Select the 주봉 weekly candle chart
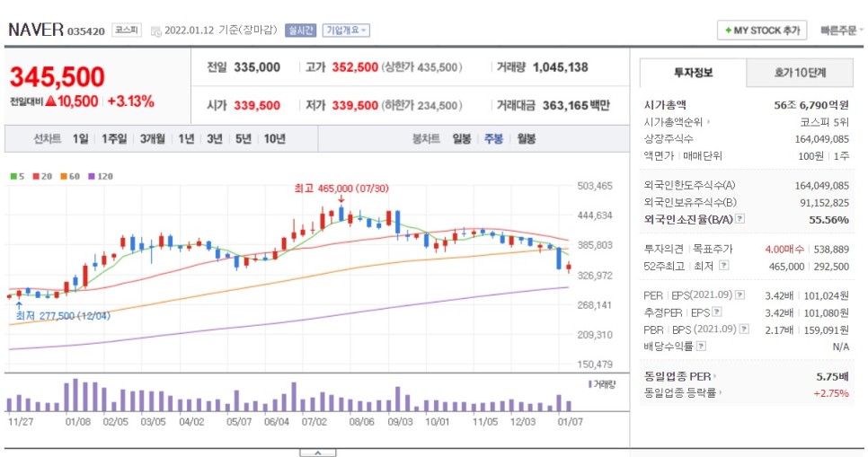The image size is (868, 457). (494, 139)
